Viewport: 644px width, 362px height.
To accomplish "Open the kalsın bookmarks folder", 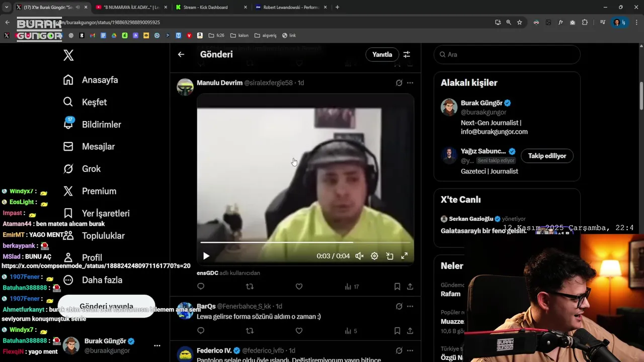I will [239, 35].
